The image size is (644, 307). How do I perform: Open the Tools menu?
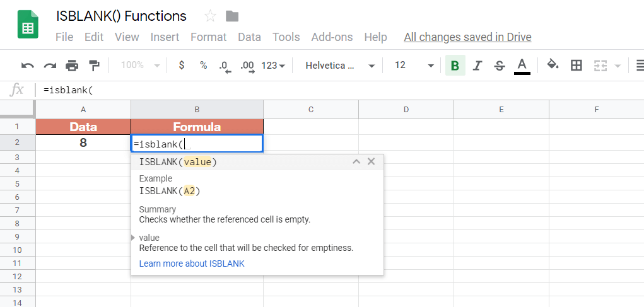286,37
